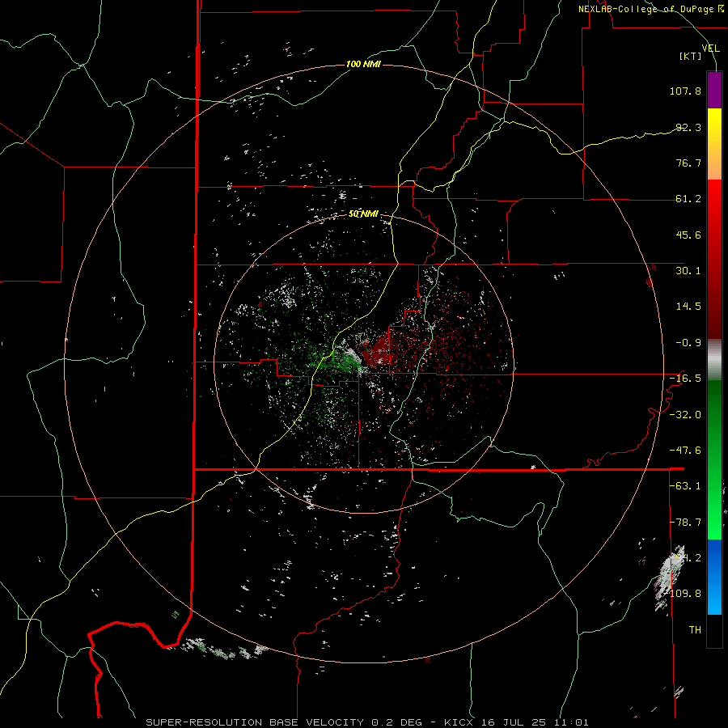Select the -16.5 legend value
The image size is (728, 728).
point(685,379)
